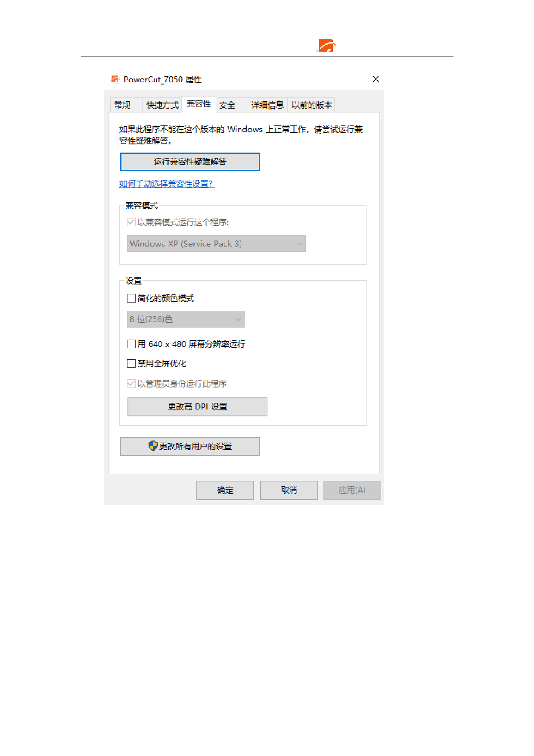This screenshot has height=756, width=534.
Task: Click 运行兼容性疑难解答 button
Action: pos(190,162)
